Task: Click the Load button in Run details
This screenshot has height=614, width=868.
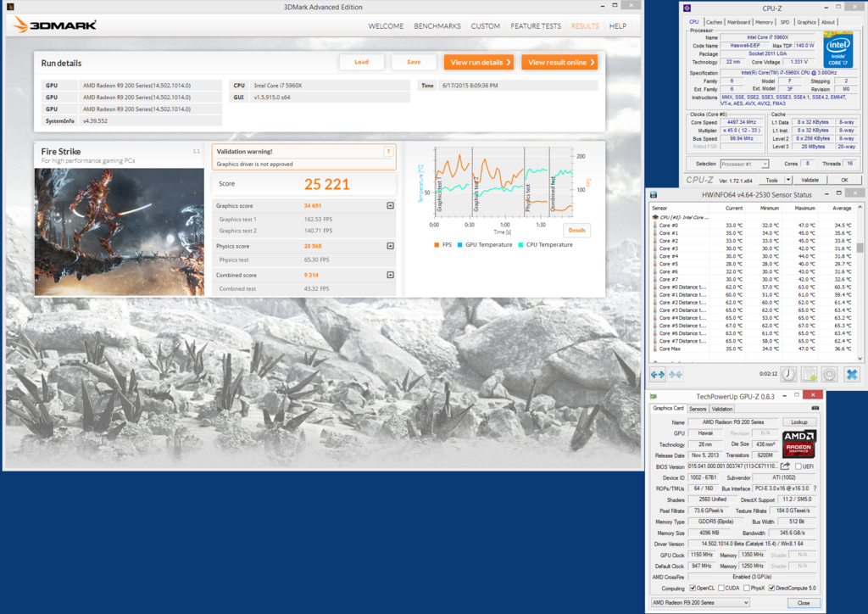Action: [x=361, y=62]
